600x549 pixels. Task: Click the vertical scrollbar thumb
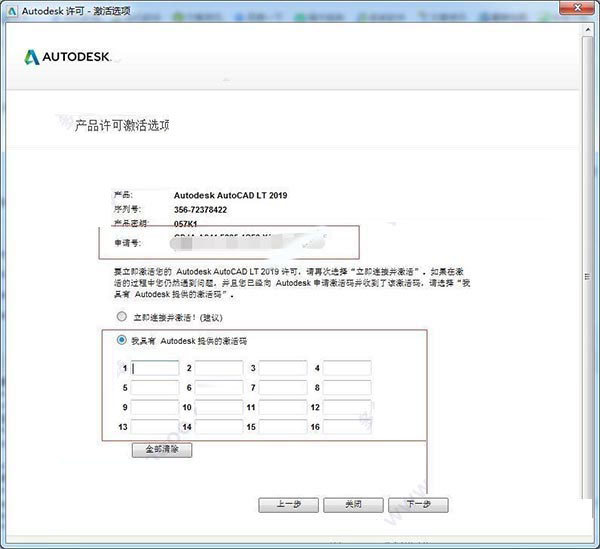587,268
